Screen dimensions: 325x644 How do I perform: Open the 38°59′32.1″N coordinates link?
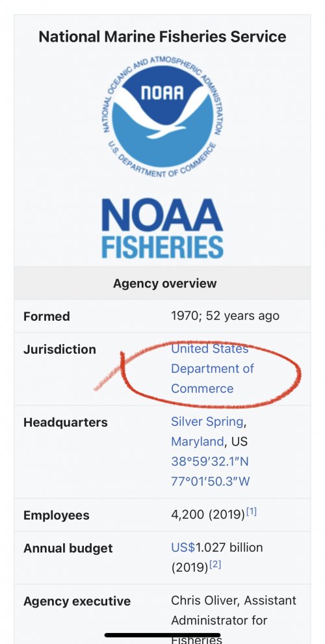click(210, 461)
